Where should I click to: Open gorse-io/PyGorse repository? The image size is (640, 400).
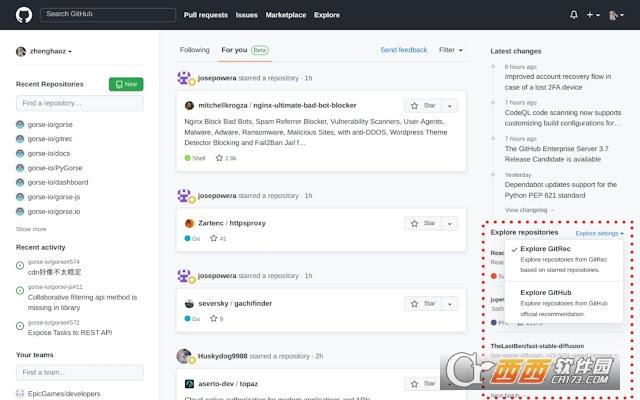pyautogui.click(x=55, y=168)
